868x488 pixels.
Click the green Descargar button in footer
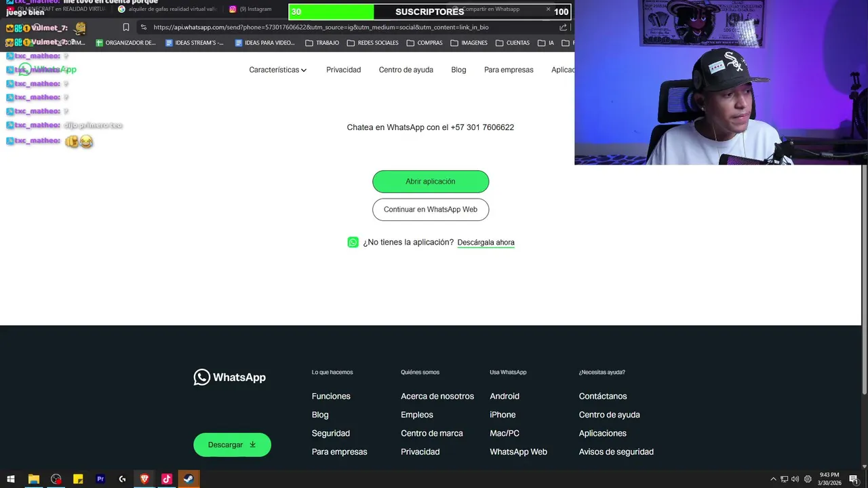(232, 445)
